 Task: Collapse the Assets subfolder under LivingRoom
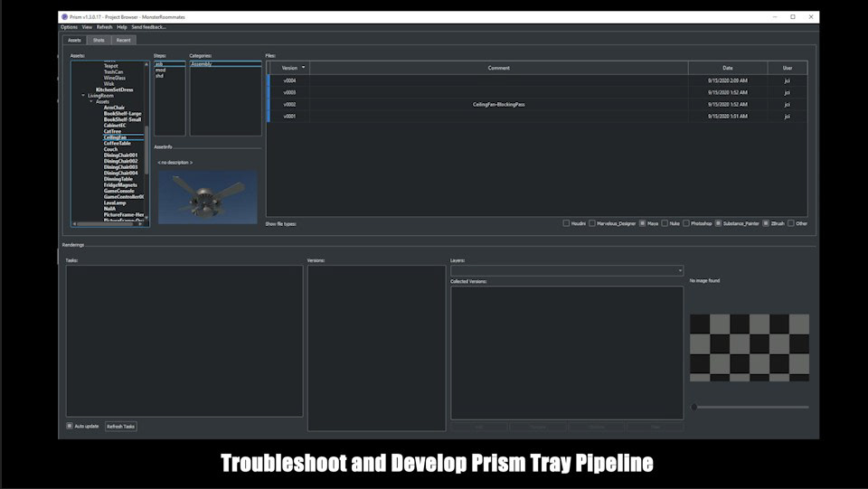[x=91, y=101]
